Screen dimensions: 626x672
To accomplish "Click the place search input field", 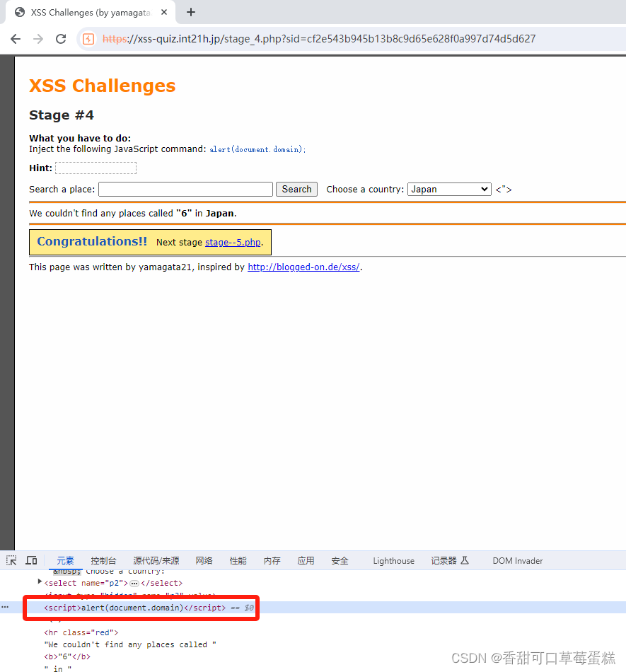I will [x=185, y=189].
